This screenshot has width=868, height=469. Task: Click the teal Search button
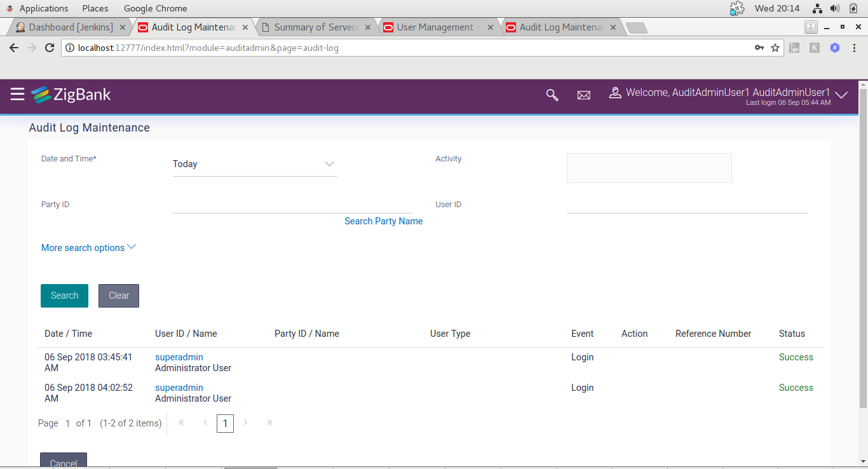[64, 296]
